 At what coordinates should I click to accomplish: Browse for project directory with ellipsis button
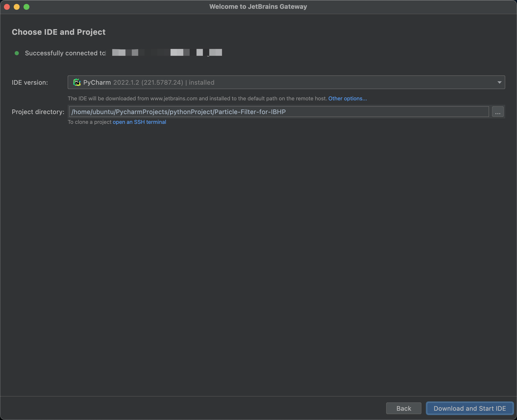click(498, 112)
